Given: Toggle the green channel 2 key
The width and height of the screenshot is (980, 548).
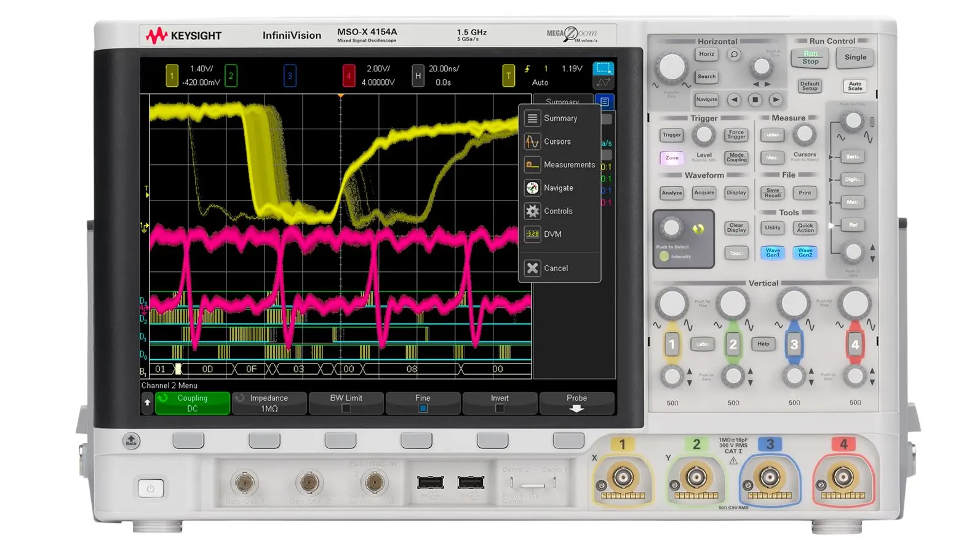Looking at the screenshot, I should pos(733,344).
